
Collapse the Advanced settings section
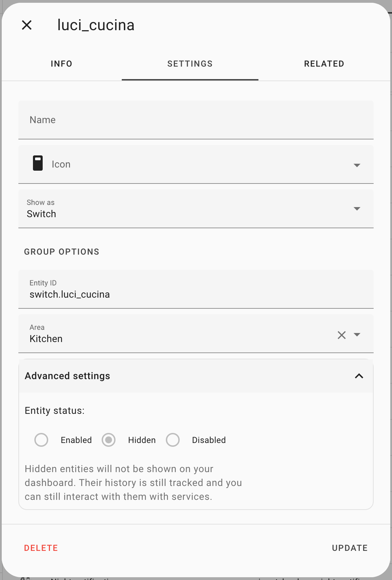359,376
